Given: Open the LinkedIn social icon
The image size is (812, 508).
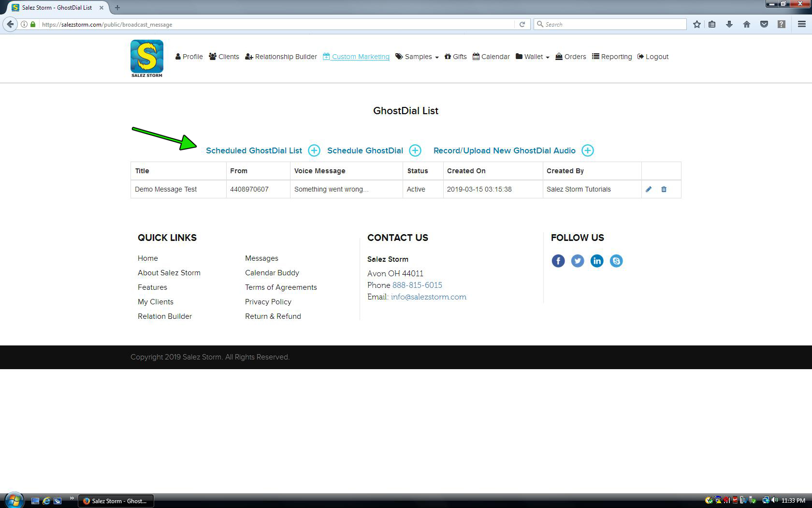Looking at the screenshot, I should (x=597, y=261).
